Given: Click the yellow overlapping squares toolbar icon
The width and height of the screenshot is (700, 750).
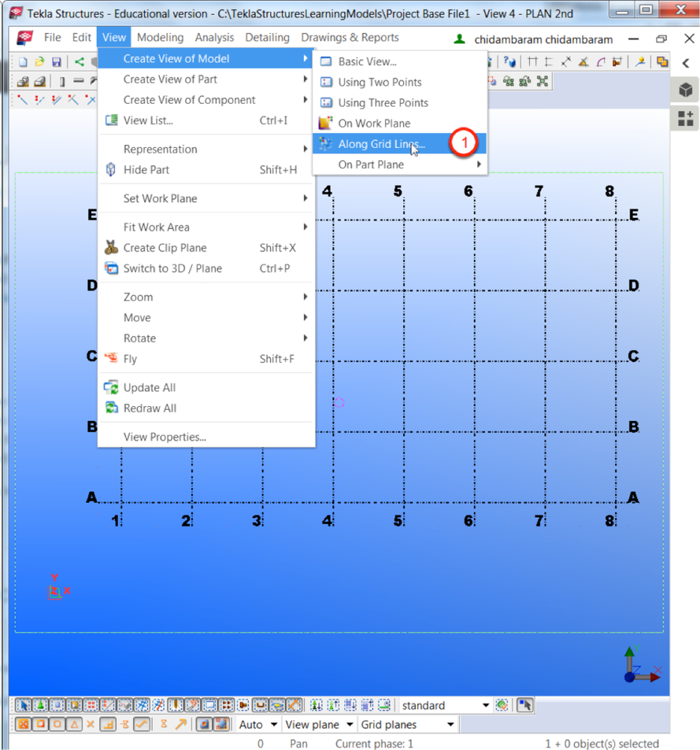Looking at the screenshot, I should pos(662,62).
